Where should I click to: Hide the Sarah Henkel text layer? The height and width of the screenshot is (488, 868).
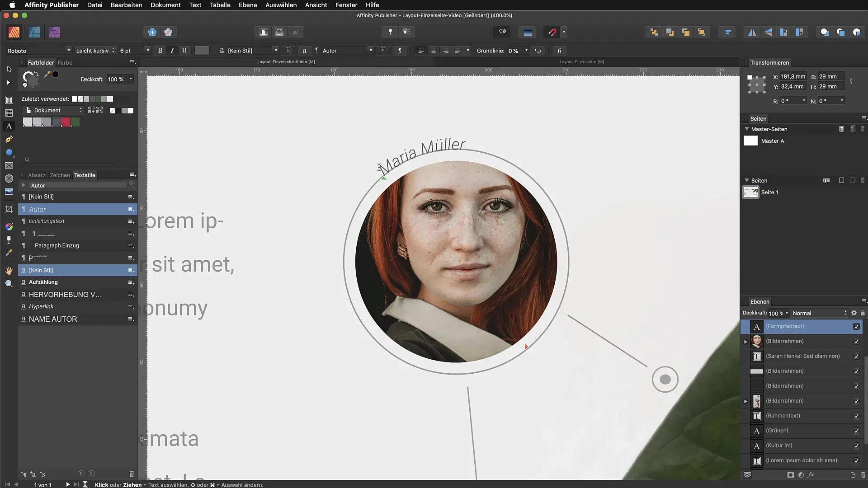coord(856,356)
